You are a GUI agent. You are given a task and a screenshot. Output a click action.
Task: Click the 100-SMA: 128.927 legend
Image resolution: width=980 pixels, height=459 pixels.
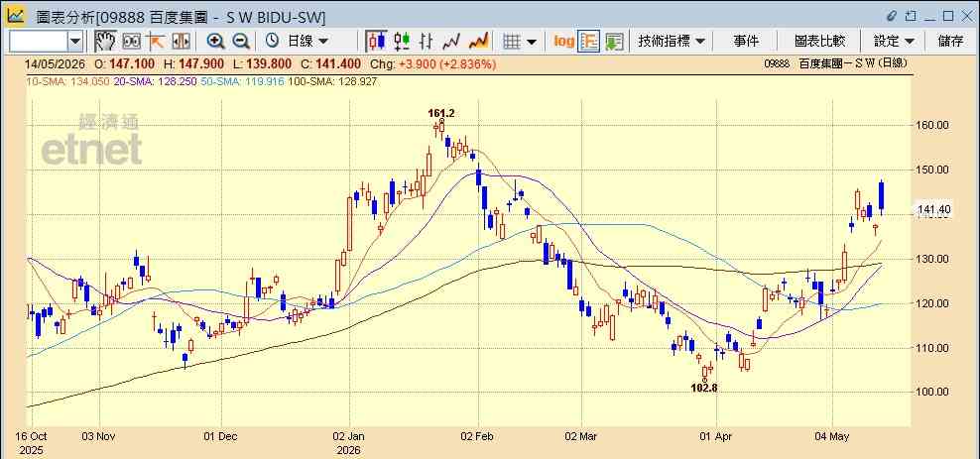332,81
